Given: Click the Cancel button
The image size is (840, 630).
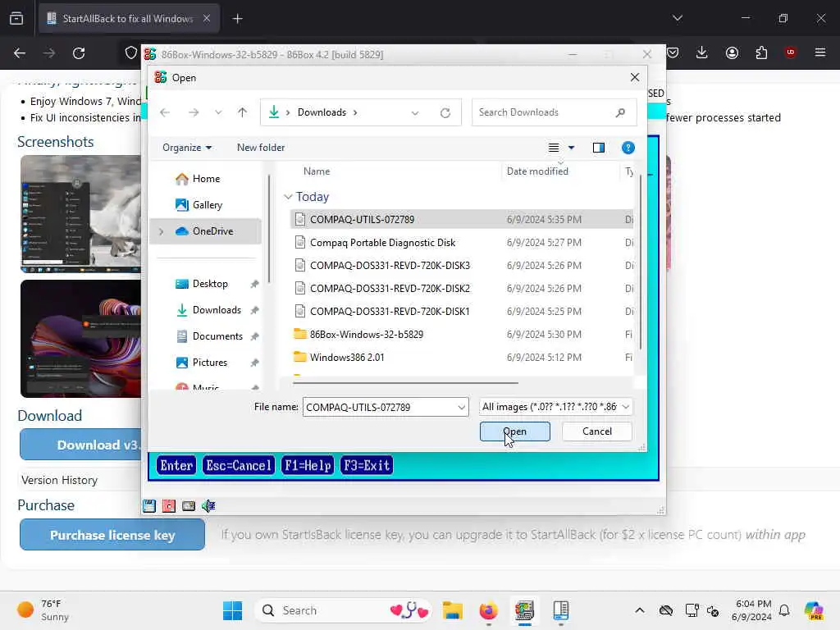Looking at the screenshot, I should pyautogui.click(x=597, y=431).
